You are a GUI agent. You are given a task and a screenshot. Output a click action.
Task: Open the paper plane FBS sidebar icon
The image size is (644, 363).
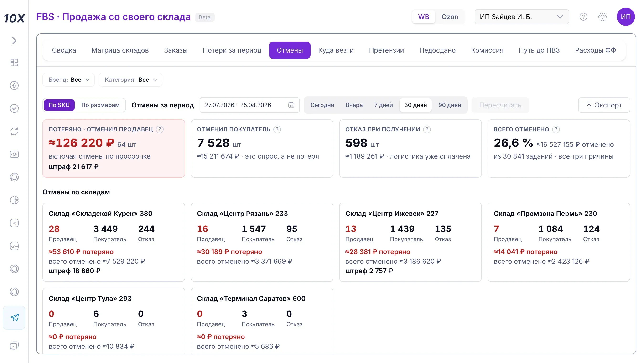[x=14, y=317]
